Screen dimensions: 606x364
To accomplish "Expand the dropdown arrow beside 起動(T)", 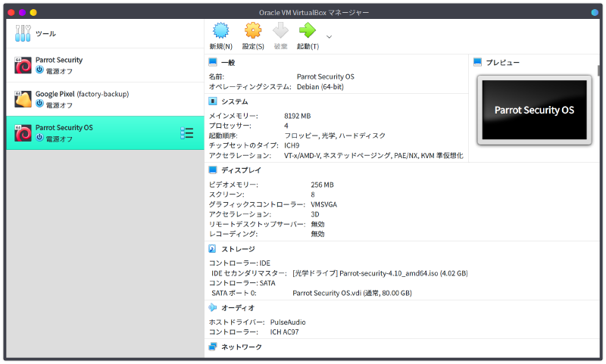I will click(x=329, y=36).
